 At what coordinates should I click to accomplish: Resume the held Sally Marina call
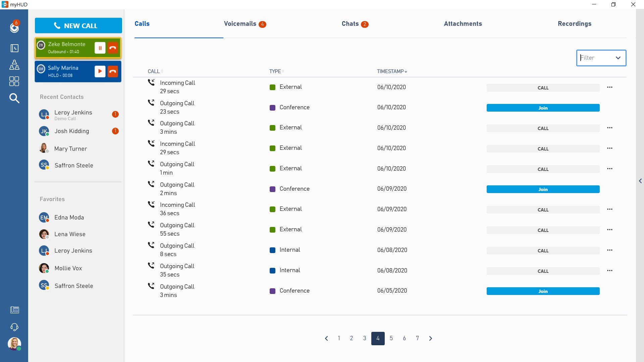100,71
